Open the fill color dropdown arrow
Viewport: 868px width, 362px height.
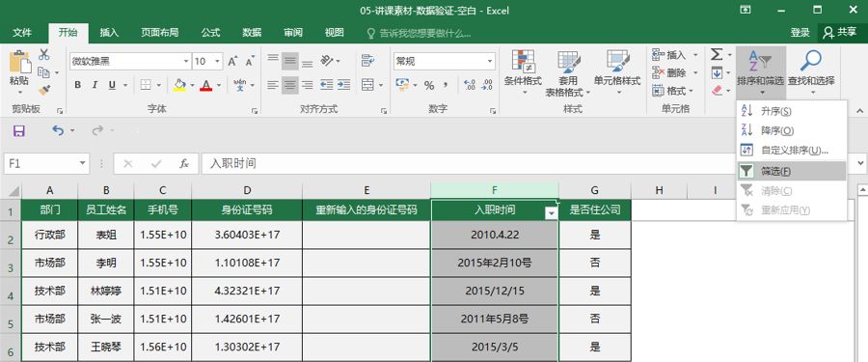(193, 85)
